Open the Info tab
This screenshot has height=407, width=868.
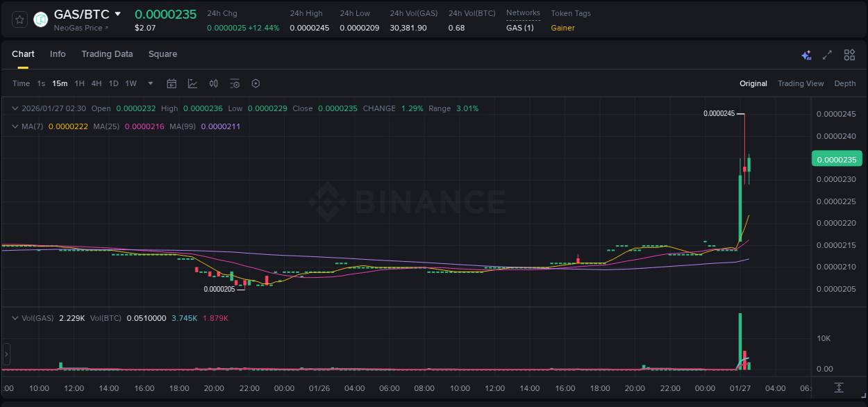58,54
